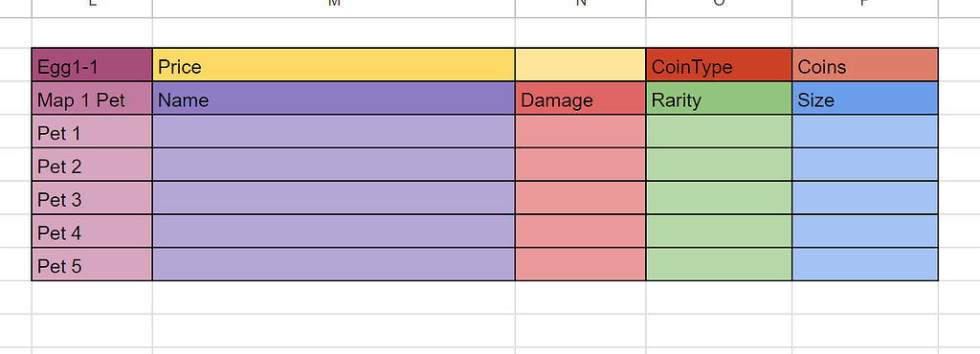Click the Map 1 Pet cell
Image resolution: width=980 pixels, height=354 pixels.
click(92, 99)
